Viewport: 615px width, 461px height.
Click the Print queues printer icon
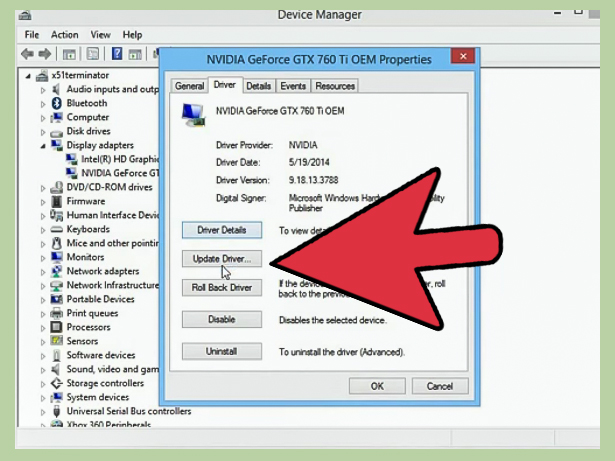point(57,313)
